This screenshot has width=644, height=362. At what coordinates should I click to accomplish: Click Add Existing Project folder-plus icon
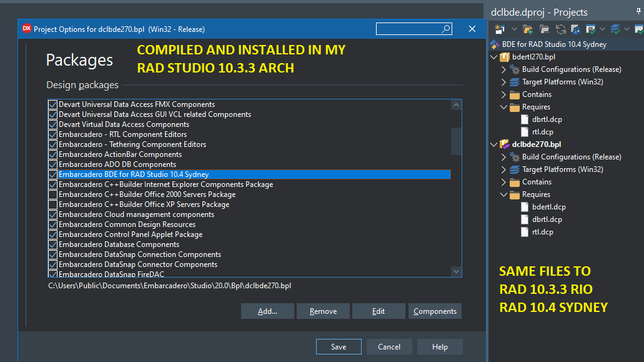(x=528, y=29)
